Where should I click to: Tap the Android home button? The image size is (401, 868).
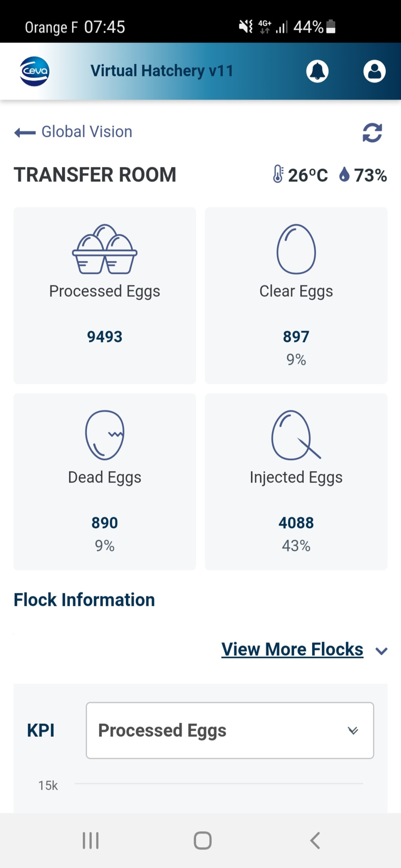point(203,841)
